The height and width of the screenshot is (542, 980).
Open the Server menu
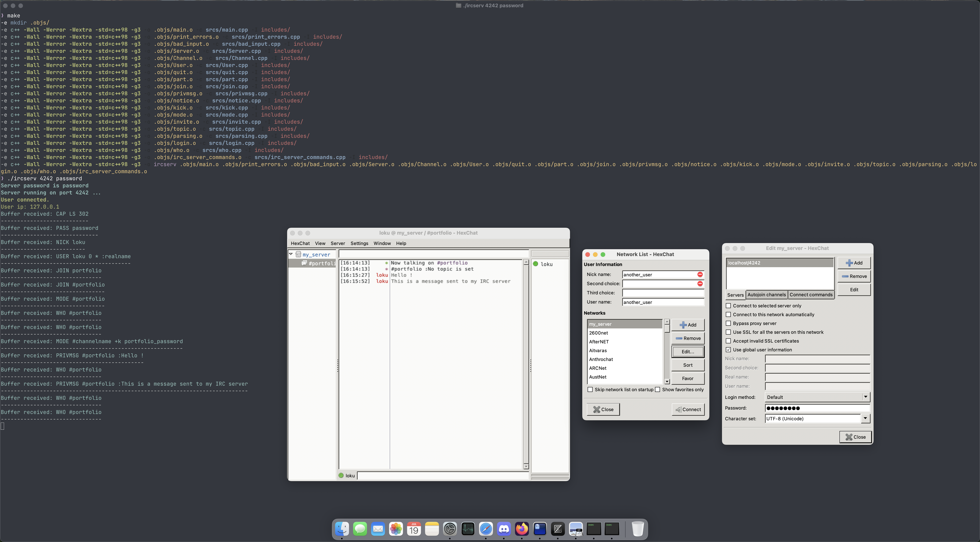(337, 243)
